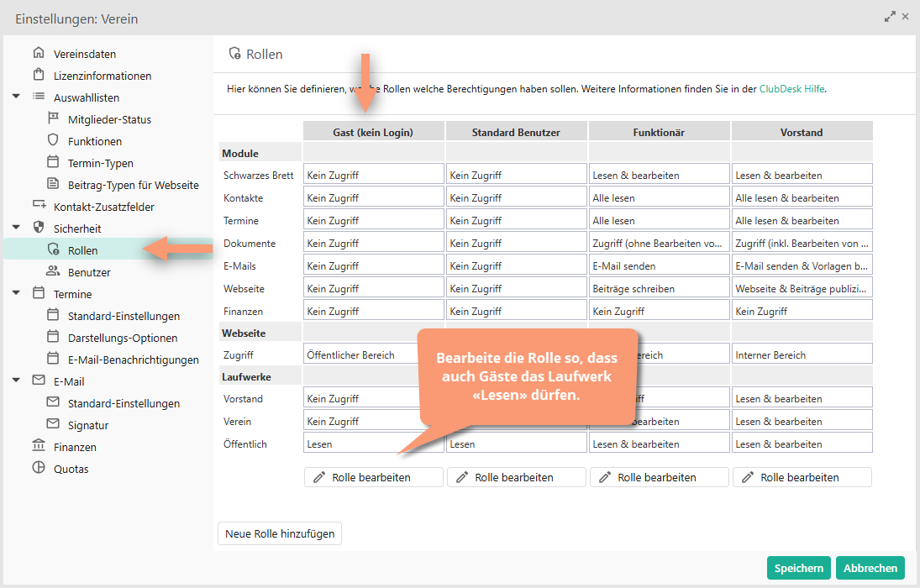Click the Termine calendar icon in sidebar
The height and width of the screenshot is (588, 920).
(39, 292)
